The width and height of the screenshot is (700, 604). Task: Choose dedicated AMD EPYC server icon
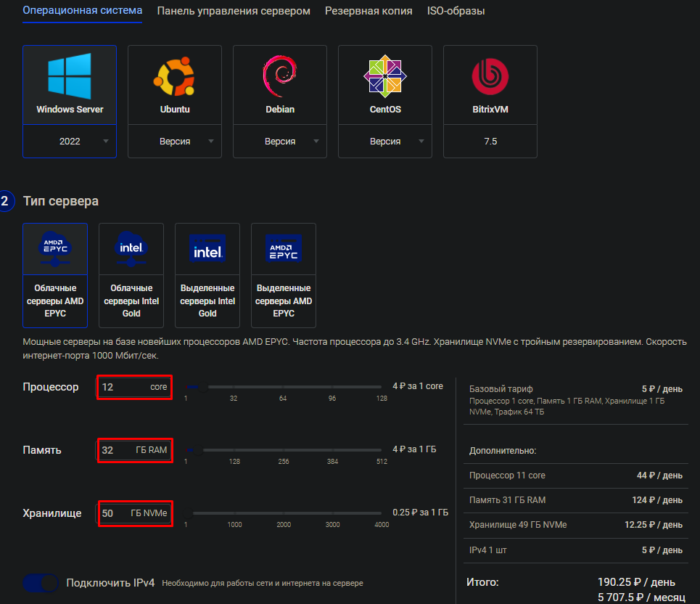coord(284,248)
